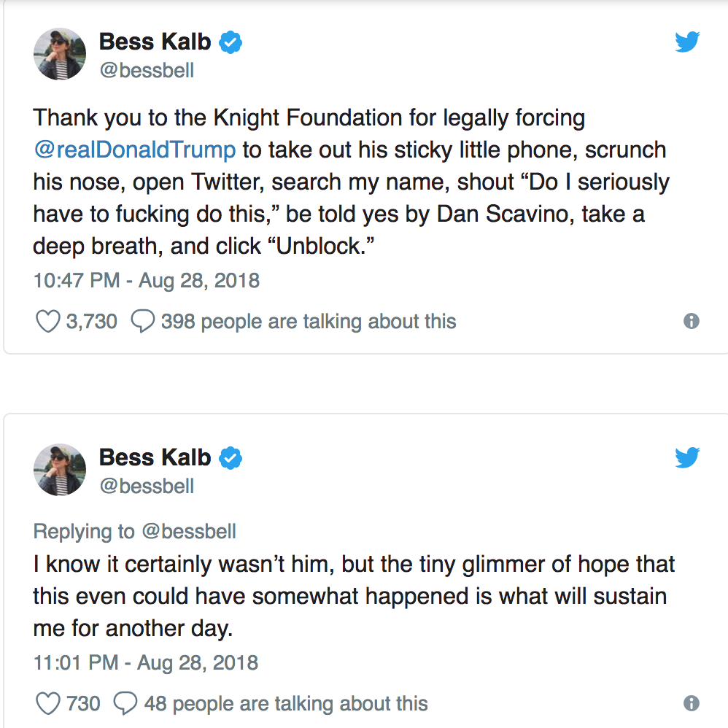Image resolution: width=728 pixels, height=728 pixels.
Task: Click the Twitter bird icon in first tweet
Action: pyautogui.click(x=686, y=42)
